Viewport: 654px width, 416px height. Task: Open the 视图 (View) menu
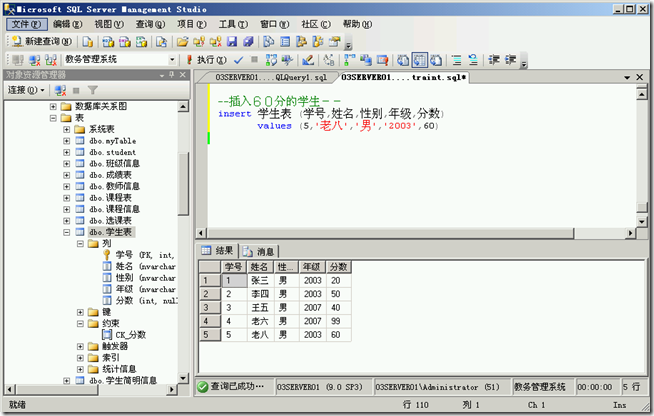109,24
